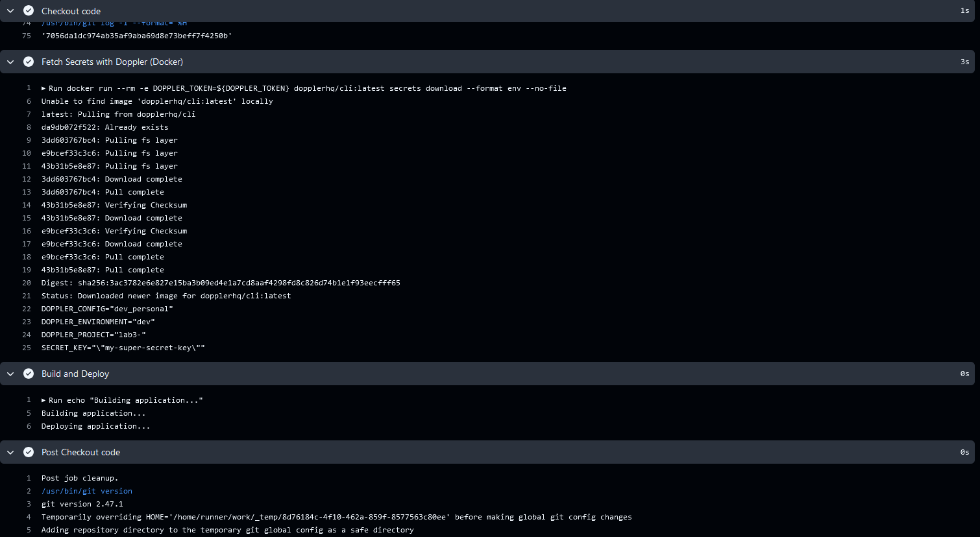Click '43b31b5e8e87: Pull complete' line
This screenshot has width=980, height=537.
tap(103, 270)
